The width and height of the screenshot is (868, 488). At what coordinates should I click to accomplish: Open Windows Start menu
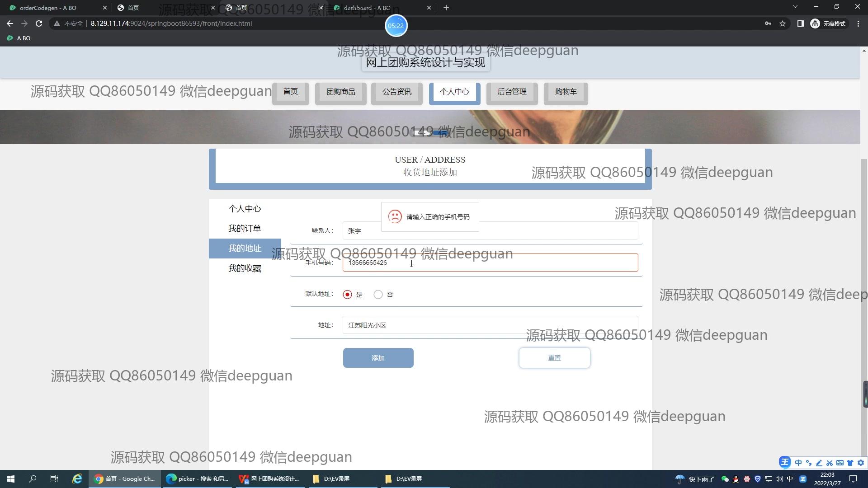tap(11, 479)
